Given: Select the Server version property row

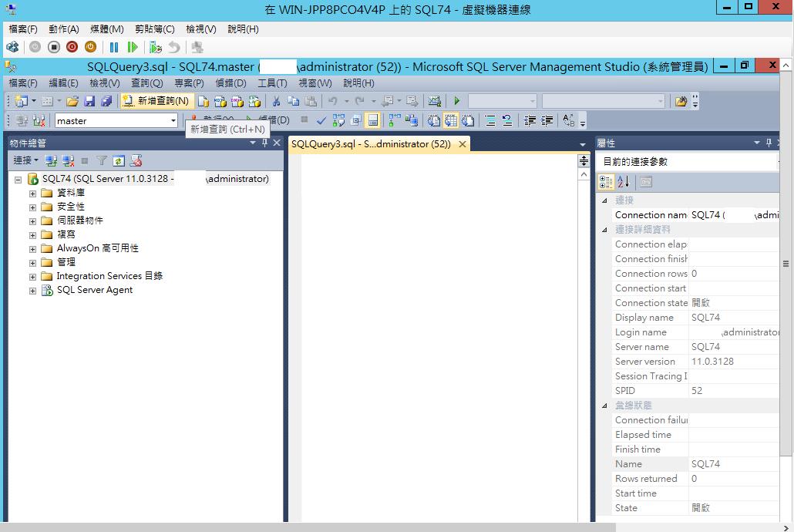Looking at the screenshot, I should coord(696,362).
